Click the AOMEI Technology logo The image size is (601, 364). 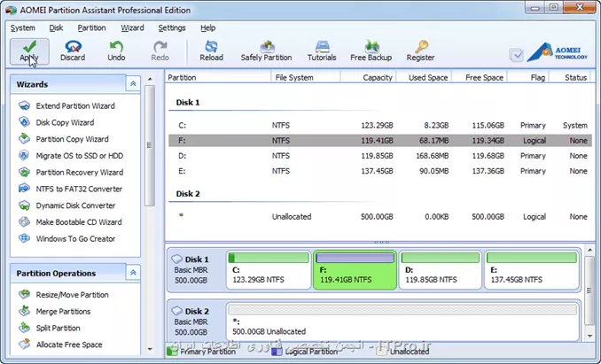(x=557, y=52)
